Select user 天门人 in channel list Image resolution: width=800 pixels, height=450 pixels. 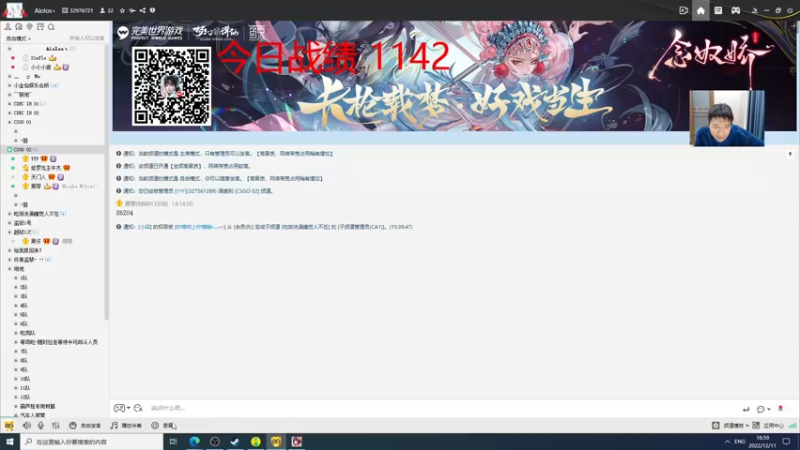coord(38,177)
